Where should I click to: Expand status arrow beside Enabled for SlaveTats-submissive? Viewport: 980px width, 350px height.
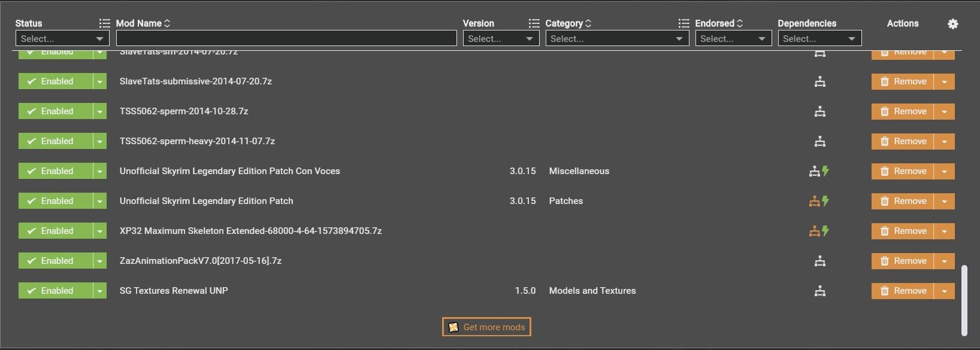coord(100,81)
